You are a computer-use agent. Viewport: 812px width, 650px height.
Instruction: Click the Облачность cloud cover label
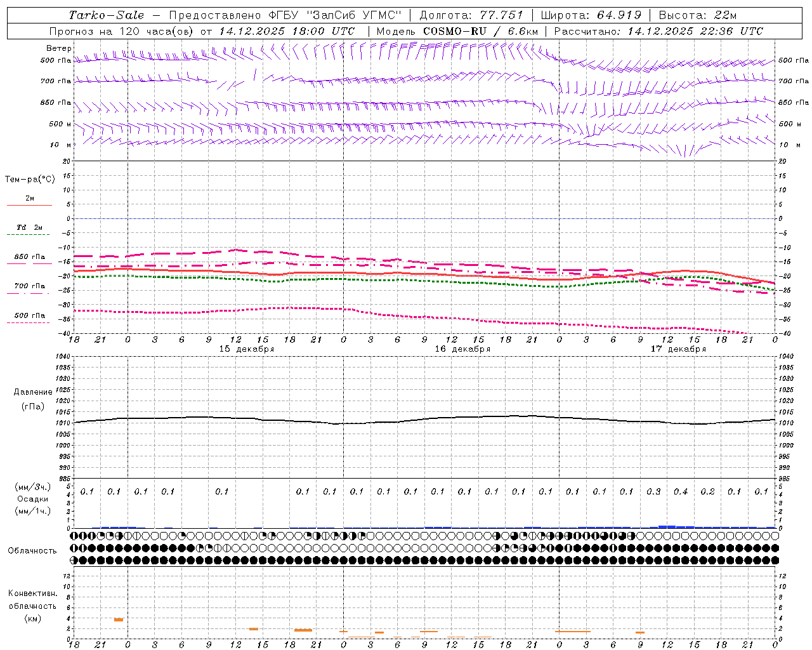pyautogui.click(x=32, y=551)
